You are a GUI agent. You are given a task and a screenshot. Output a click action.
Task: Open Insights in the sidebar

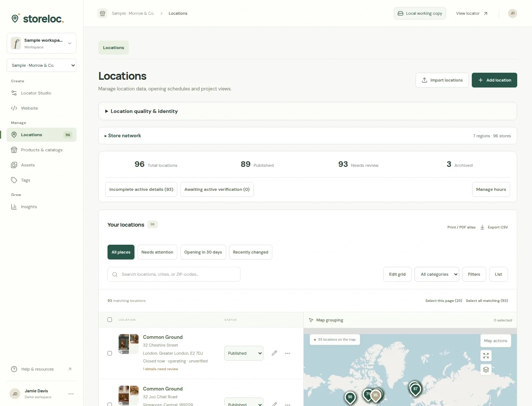click(41, 207)
